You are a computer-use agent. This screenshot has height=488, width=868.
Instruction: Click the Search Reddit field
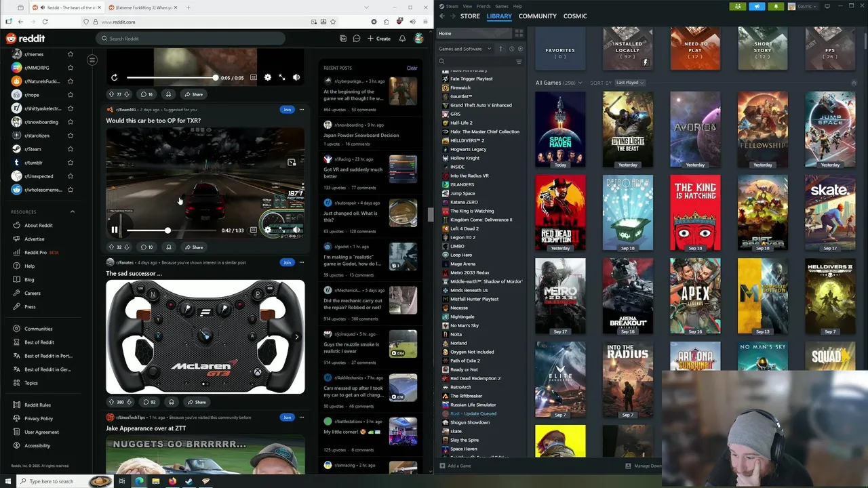[191, 39]
